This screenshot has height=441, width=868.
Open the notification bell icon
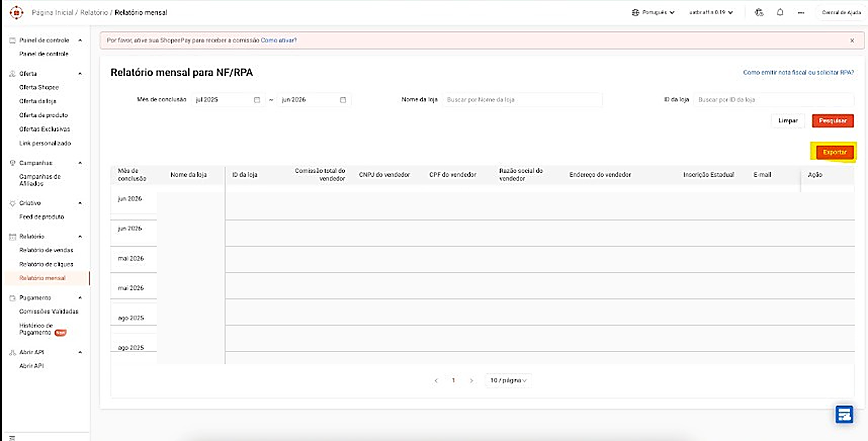[x=780, y=12]
